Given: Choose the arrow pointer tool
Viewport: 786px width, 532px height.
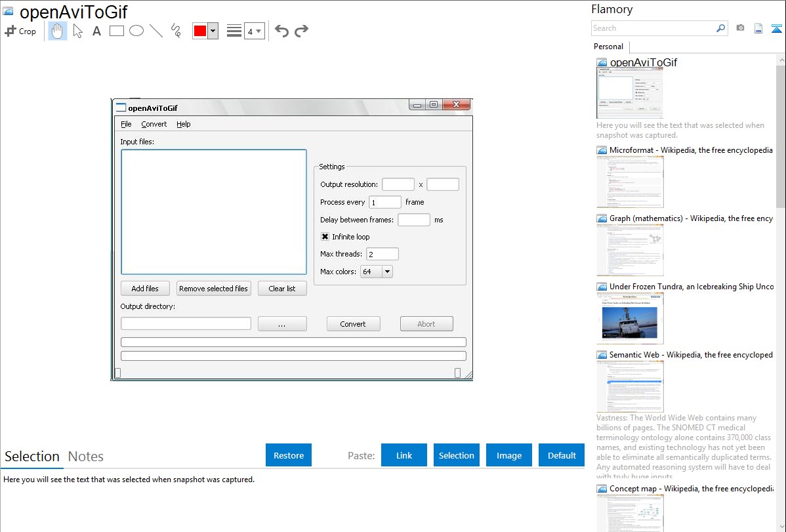Looking at the screenshot, I should [77, 31].
